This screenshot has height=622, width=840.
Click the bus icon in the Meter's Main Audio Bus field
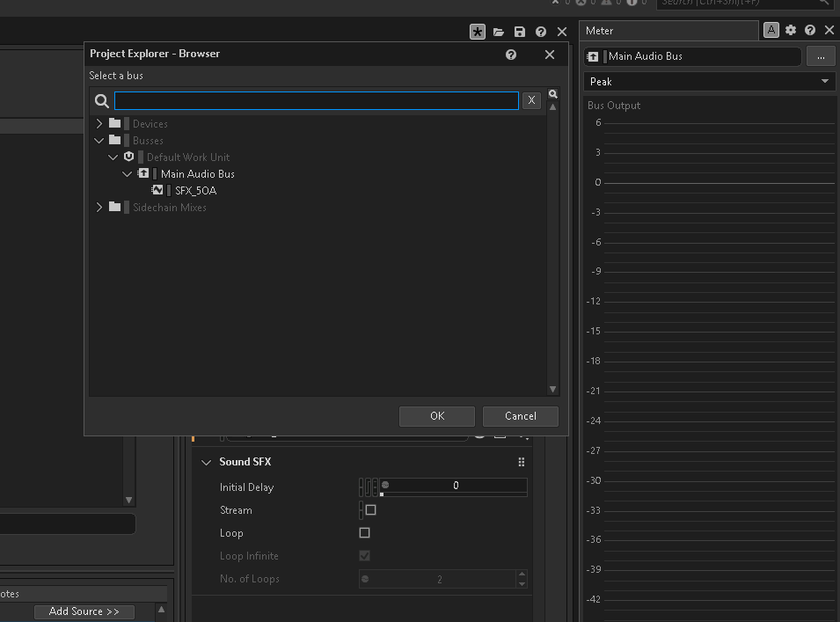pyautogui.click(x=593, y=56)
